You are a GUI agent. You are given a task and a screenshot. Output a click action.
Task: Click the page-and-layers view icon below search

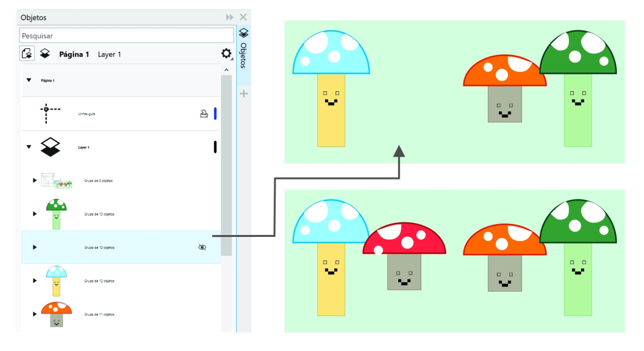coord(27,54)
